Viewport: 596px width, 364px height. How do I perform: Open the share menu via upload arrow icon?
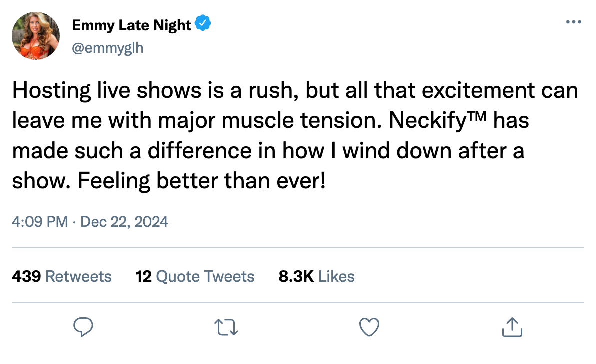click(x=512, y=327)
